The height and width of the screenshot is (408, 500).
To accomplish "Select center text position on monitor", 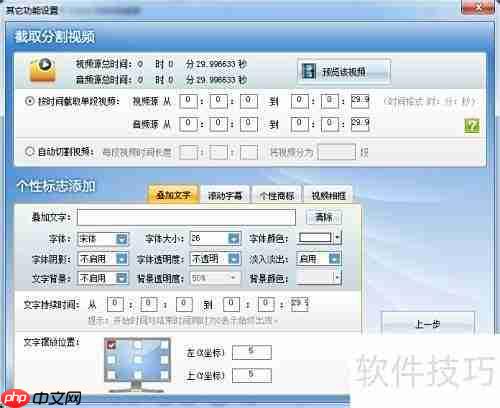I will pos(137,360).
